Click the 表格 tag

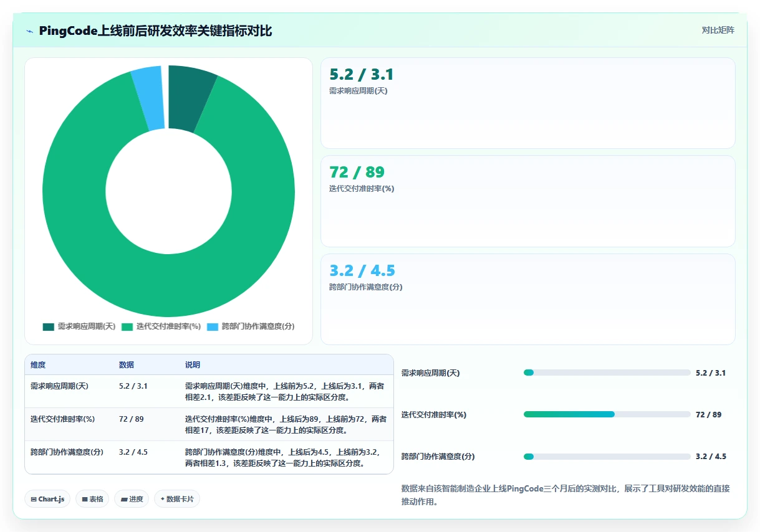click(92, 499)
